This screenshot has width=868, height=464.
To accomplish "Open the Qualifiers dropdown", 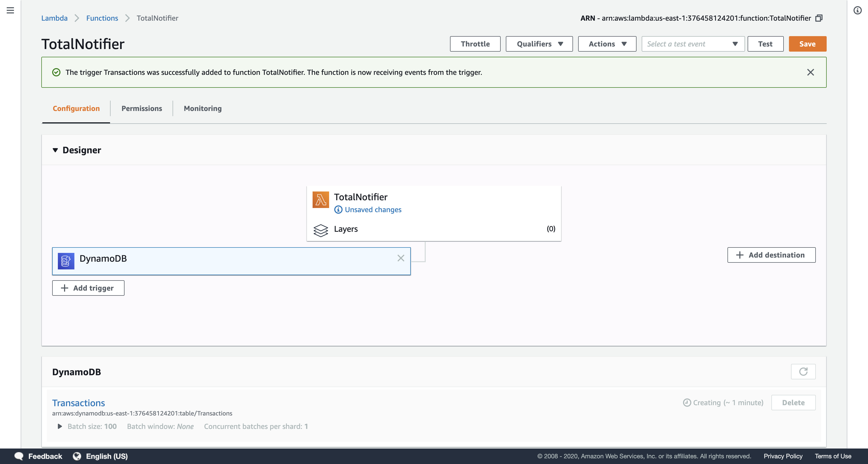I will tap(539, 44).
